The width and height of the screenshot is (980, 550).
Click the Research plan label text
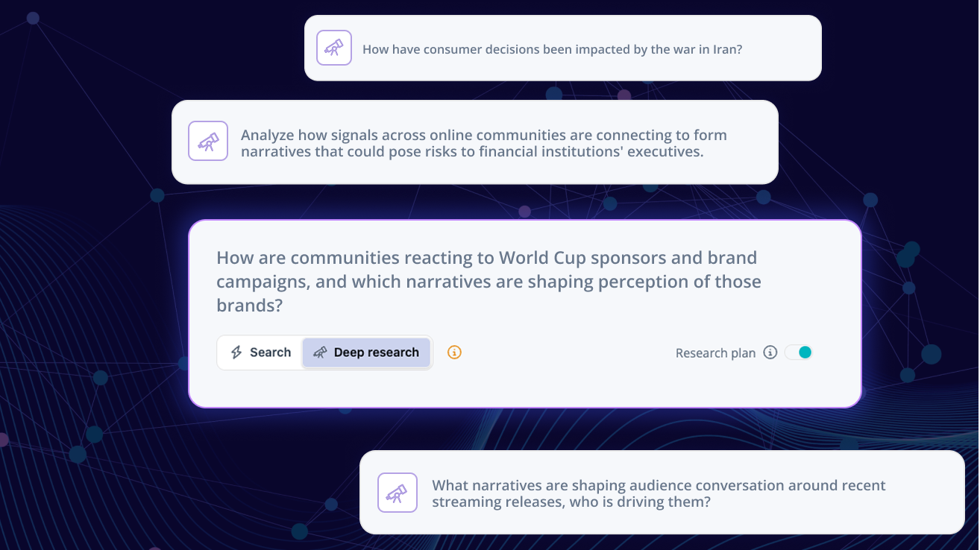(x=714, y=352)
